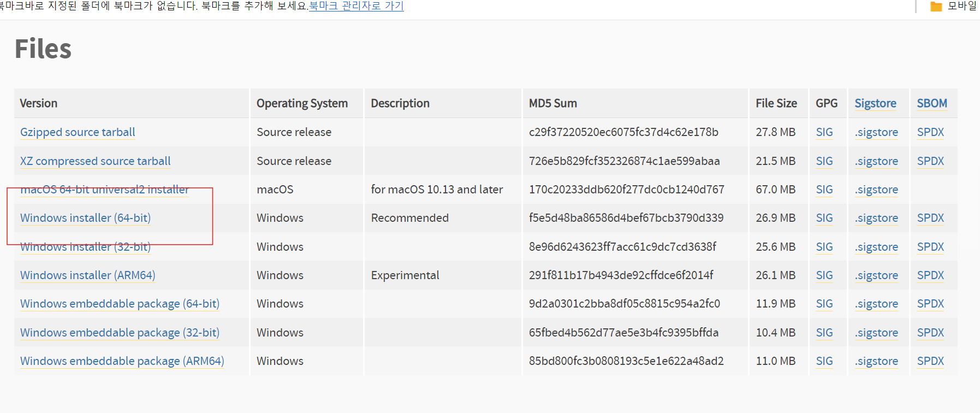Open .sigstore for Windows installer (32-bit)

coord(877,247)
